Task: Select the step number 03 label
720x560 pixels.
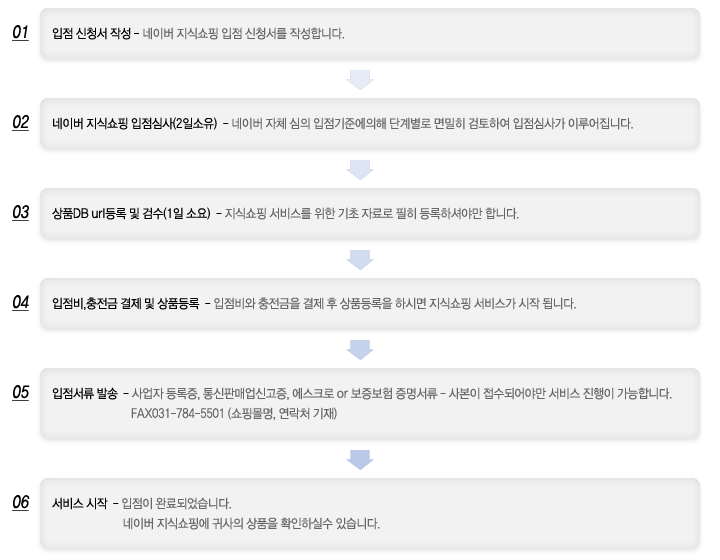Action: tap(20, 213)
